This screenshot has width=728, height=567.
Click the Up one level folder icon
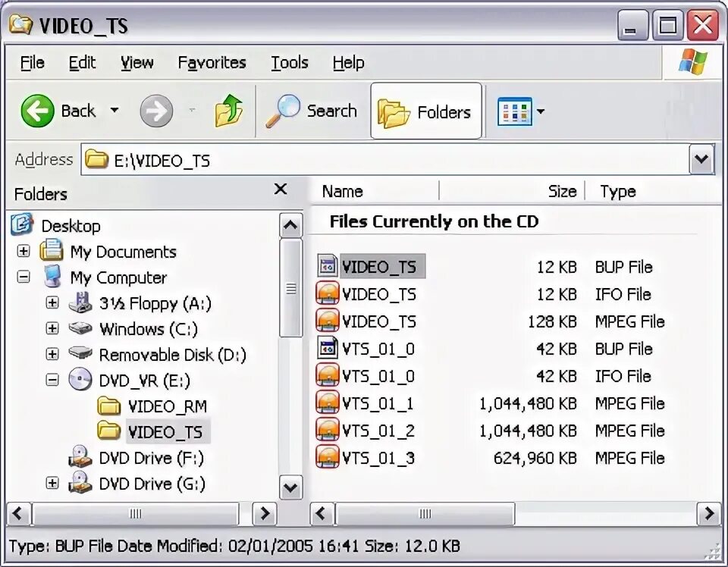pyautogui.click(x=228, y=111)
